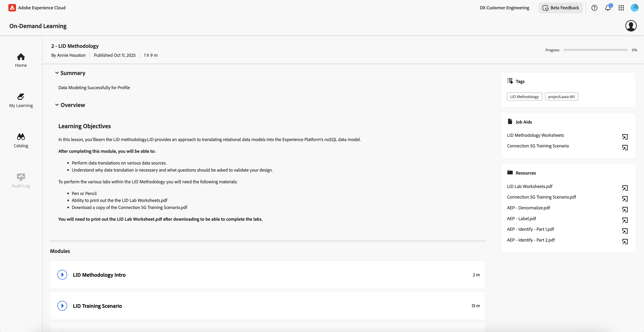Collapse the Summary section chevron
The height and width of the screenshot is (332, 644).
57,73
